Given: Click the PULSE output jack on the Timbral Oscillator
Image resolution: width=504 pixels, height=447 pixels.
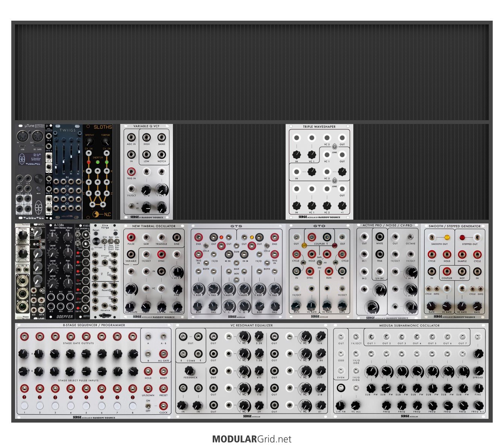Looking at the screenshot, I should 131,237.
